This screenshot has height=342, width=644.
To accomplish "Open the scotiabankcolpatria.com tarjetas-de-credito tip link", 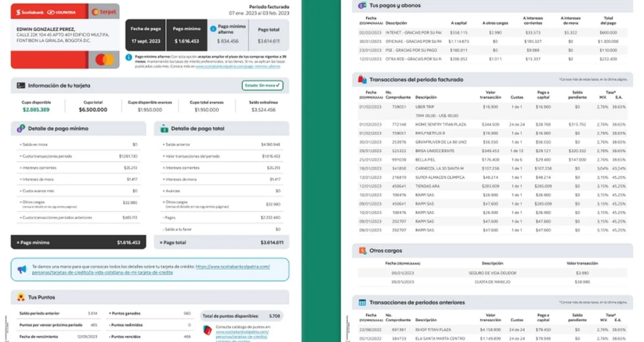I will pos(151,269).
